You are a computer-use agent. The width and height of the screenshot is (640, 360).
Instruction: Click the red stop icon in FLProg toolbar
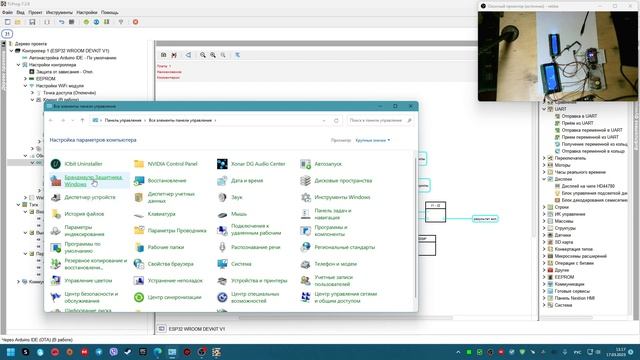pos(136,22)
